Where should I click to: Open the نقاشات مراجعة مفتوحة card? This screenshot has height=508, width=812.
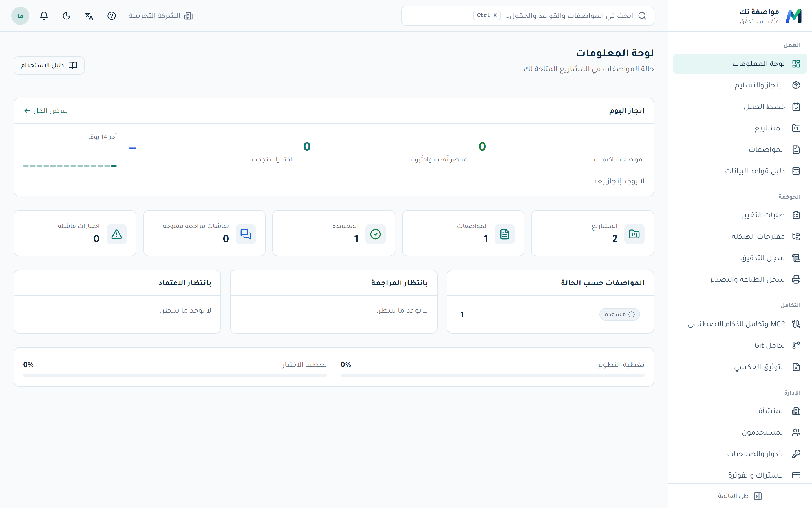click(204, 233)
